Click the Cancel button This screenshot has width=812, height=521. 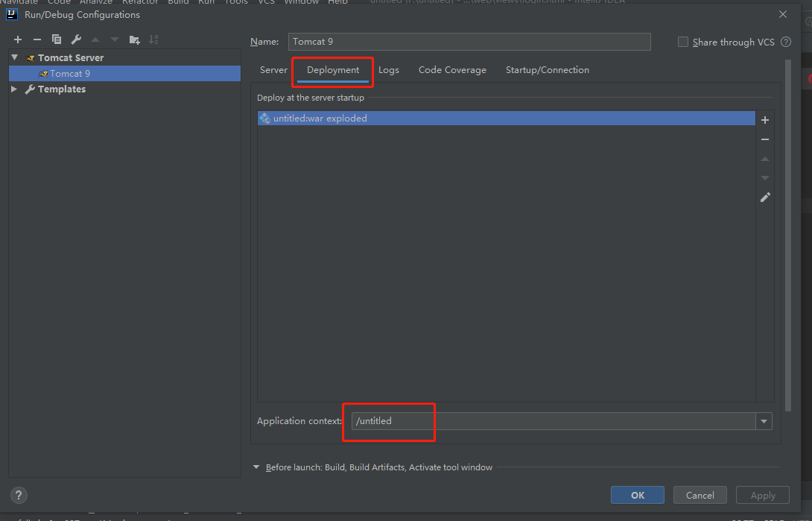point(700,495)
